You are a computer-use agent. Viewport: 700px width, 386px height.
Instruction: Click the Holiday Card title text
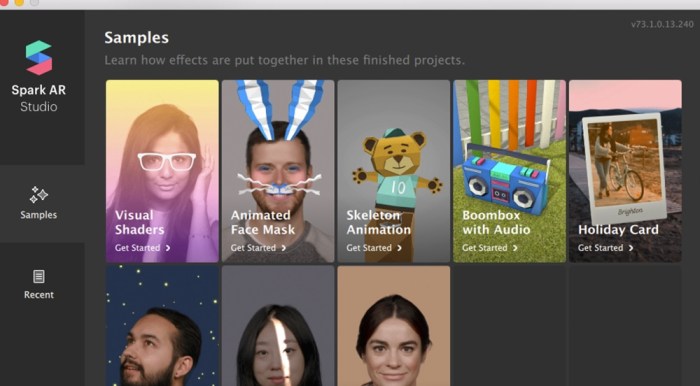point(618,229)
